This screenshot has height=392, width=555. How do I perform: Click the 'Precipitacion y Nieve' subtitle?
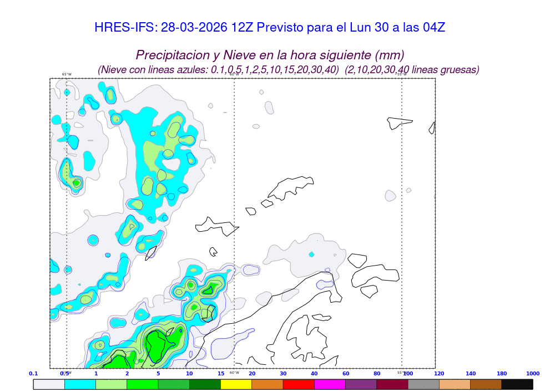pos(270,55)
